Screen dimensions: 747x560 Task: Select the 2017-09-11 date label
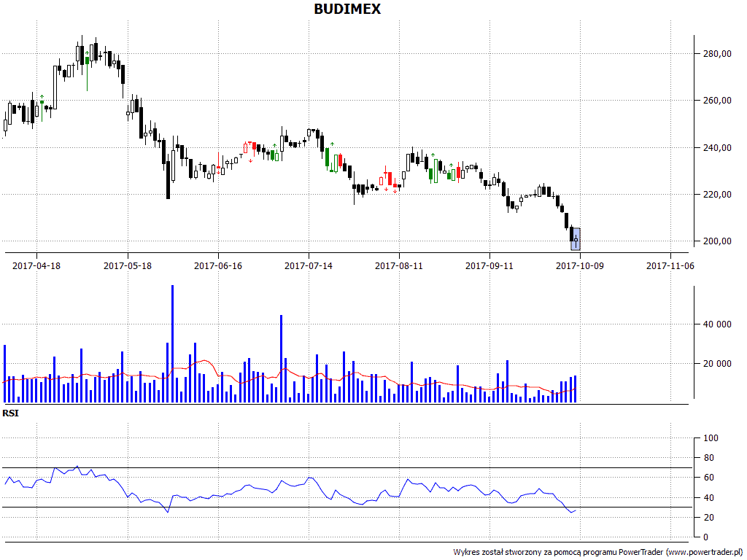pyautogui.click(x=489, y=265)
